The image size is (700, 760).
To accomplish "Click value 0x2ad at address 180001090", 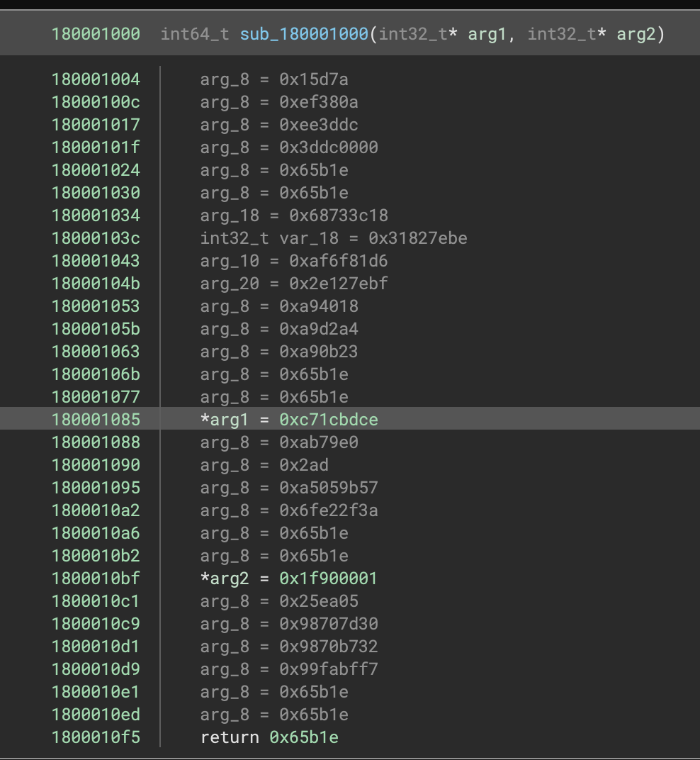I will [x=304, y=465].
